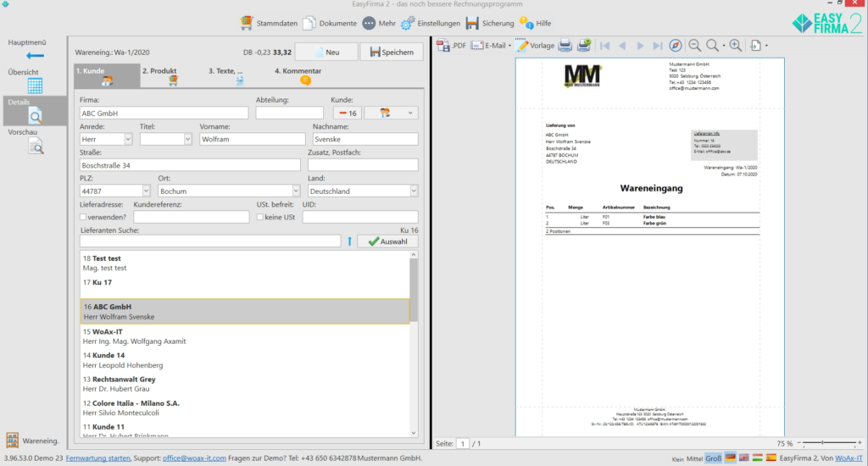This screenshot has height=466, width=868.
Task: Click the Wareneing. module icon at bottom left
Action: (12, 441)
